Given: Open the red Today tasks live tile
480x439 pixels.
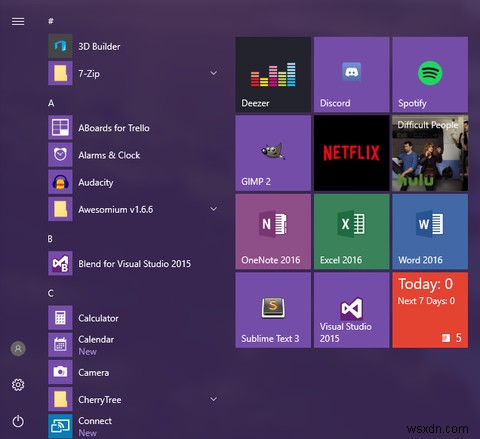Looking at the screenshot, I should [x=430, y=310].
